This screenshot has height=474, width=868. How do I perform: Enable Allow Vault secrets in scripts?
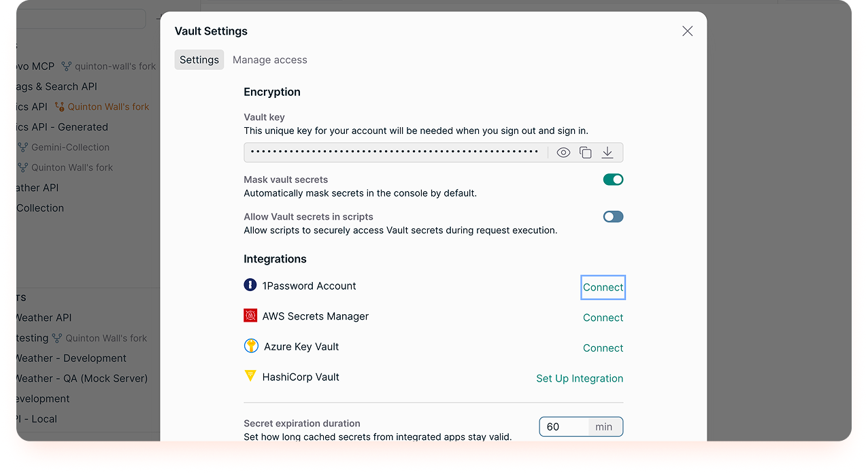pos(613,216)
